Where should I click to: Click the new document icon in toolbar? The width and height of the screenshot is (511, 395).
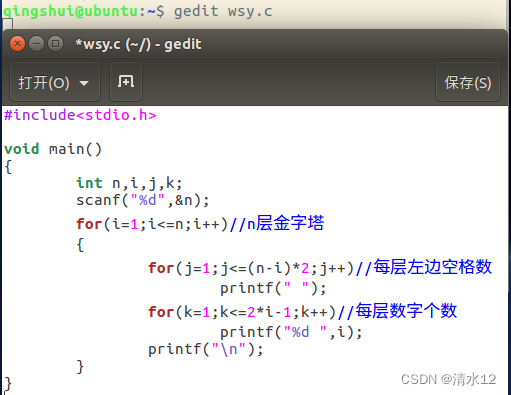click(126, 82)
